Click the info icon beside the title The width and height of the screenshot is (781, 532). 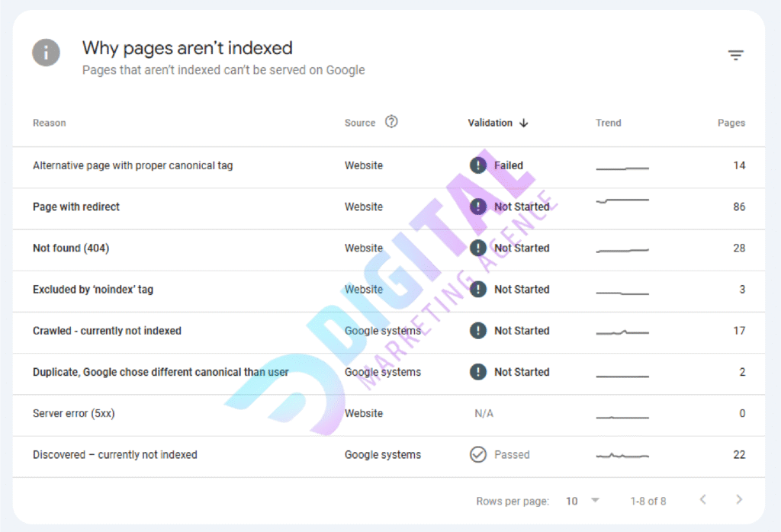47,53
